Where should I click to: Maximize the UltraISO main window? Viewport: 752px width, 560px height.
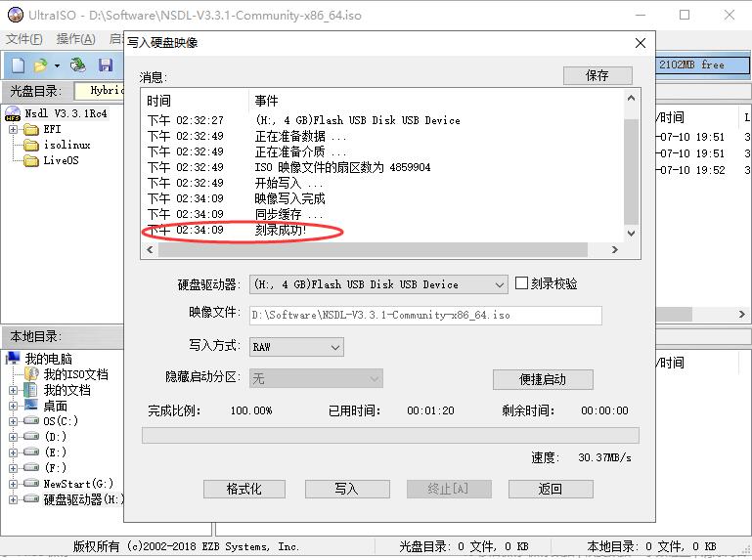pos(685,15)
